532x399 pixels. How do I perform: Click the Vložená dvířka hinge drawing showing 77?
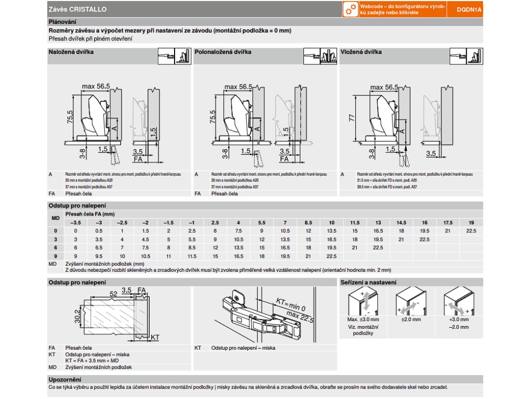coord(383,119)
